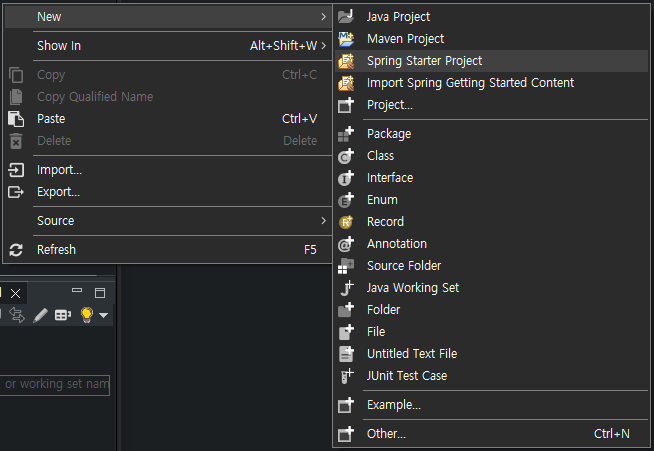654x451 pixels.
Task: Minimize the lower-left panel
Action: click(x=77, y=290)
